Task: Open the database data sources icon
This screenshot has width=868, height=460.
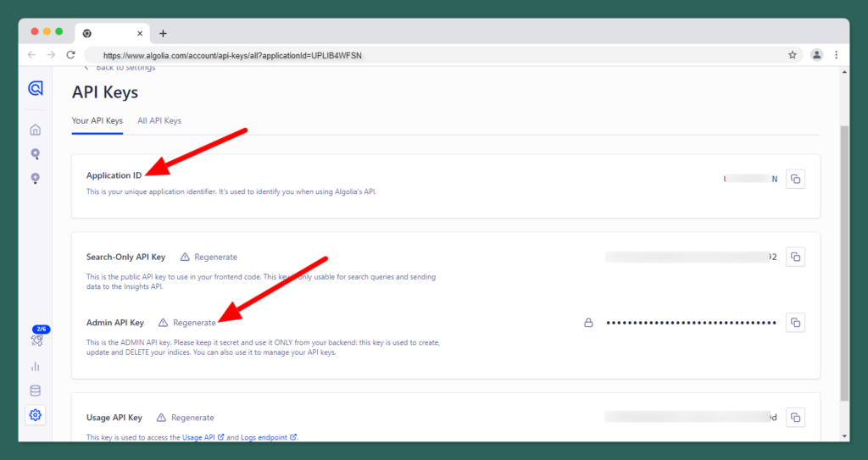Action: click(x=36, y=391)
